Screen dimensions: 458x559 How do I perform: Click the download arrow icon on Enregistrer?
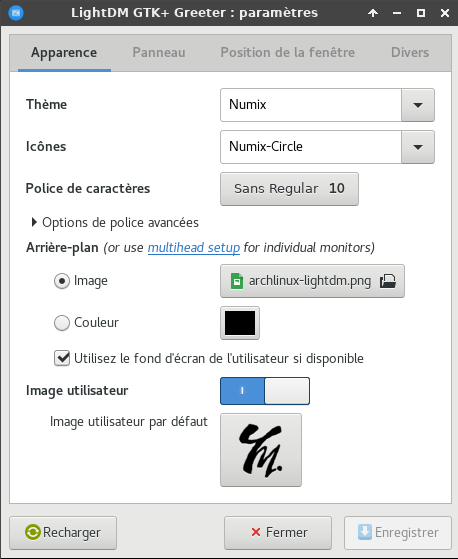tap(365, 532)
